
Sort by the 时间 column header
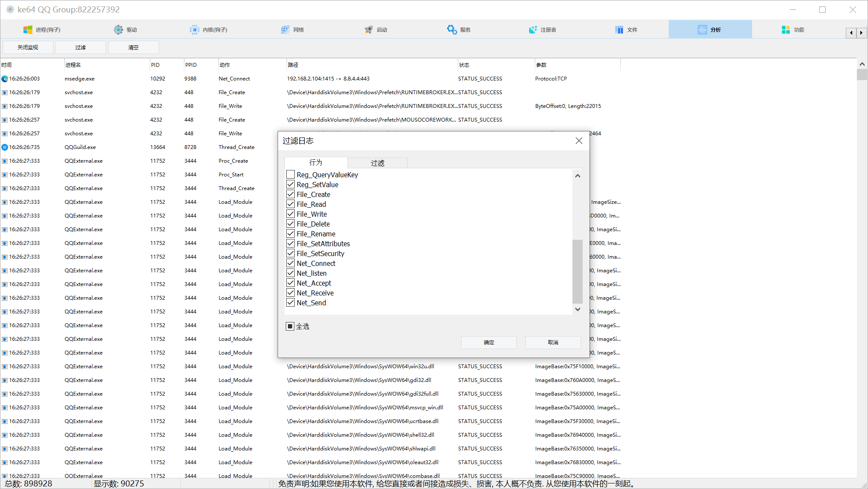click(x=32, y=65)
